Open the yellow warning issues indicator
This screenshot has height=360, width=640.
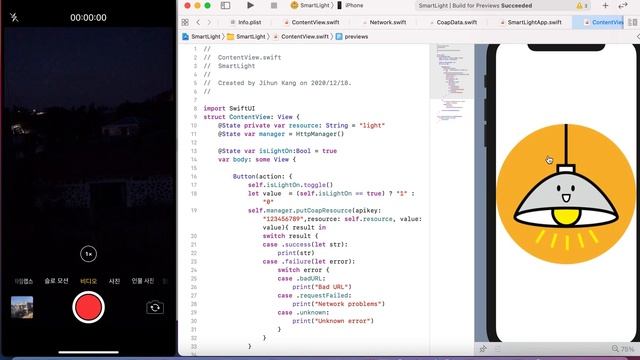coord(582,6)
